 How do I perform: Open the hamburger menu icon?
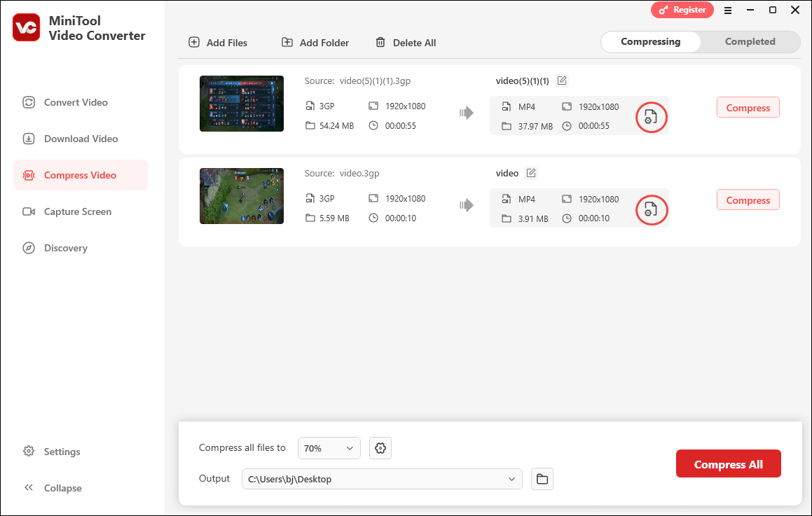[728, 11]
